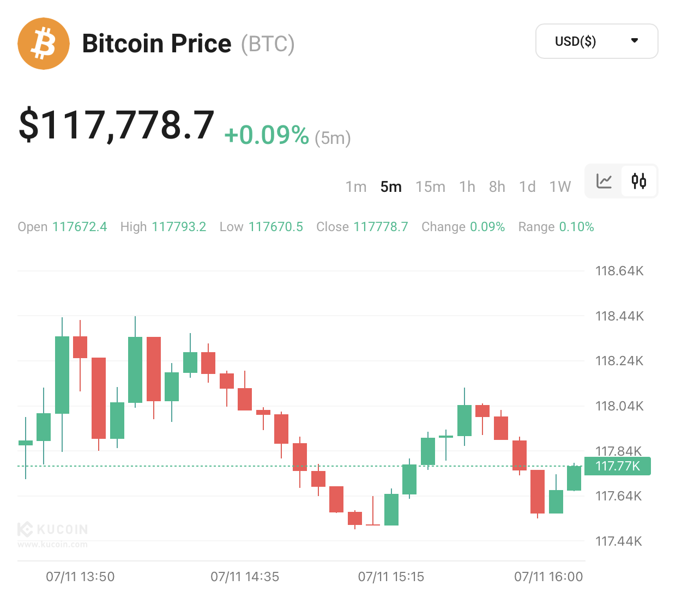Image resolution: width=700 pixels, height=604 pixels.
Task: Show the 1d timeframe chart
Action: tap(527, 187)
